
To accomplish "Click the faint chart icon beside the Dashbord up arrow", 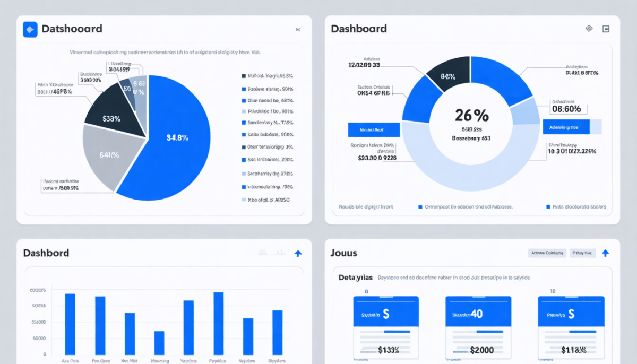I will click(272, 253).
